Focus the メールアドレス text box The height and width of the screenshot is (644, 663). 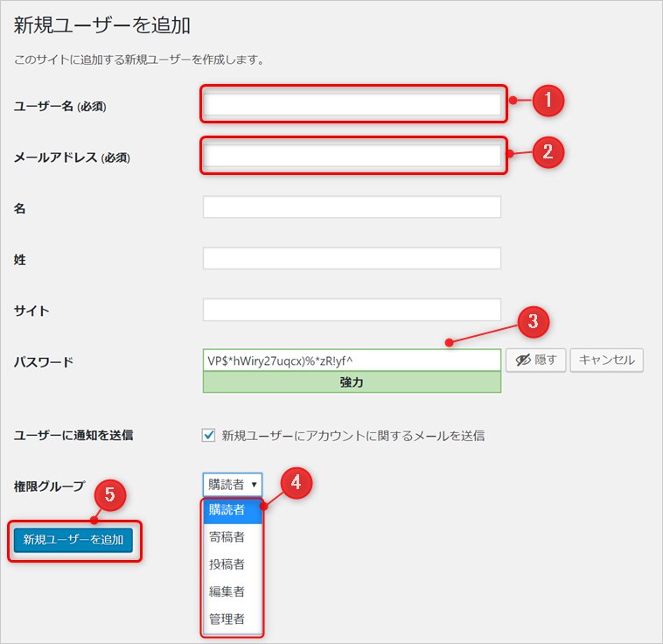click(x=352, y=157)
